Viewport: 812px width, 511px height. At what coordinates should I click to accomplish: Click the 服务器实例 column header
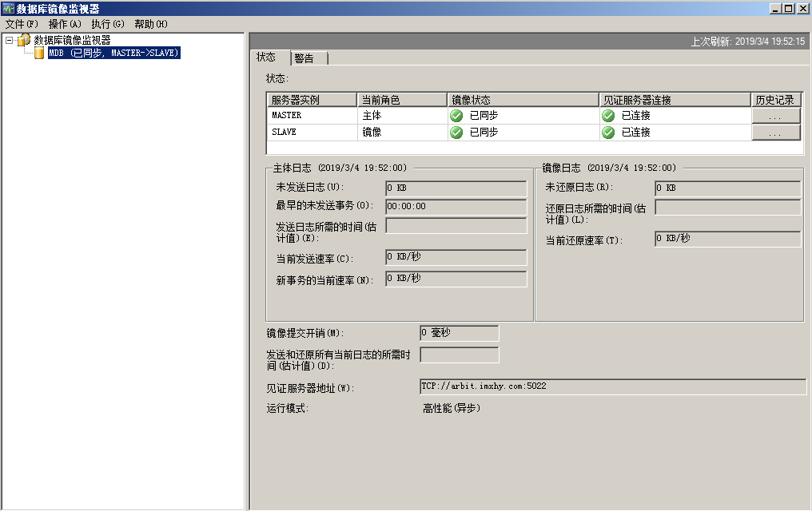click(312, 99)
